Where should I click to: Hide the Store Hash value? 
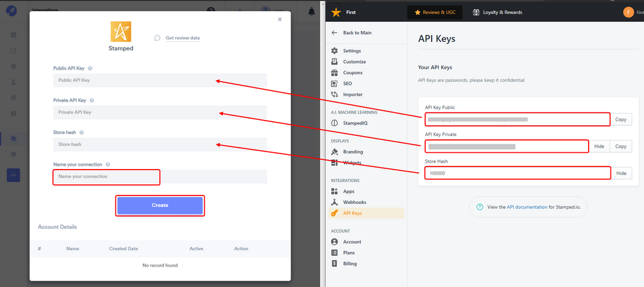621,173
